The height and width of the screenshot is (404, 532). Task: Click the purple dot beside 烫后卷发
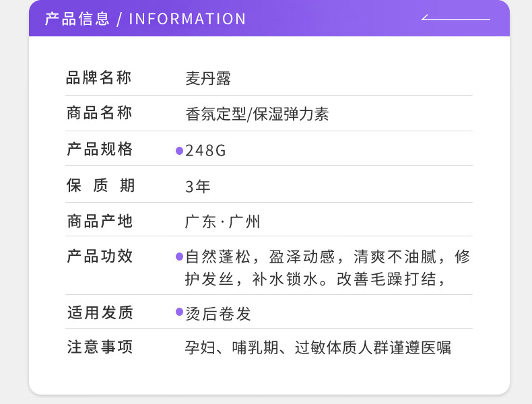pos(179,312)
